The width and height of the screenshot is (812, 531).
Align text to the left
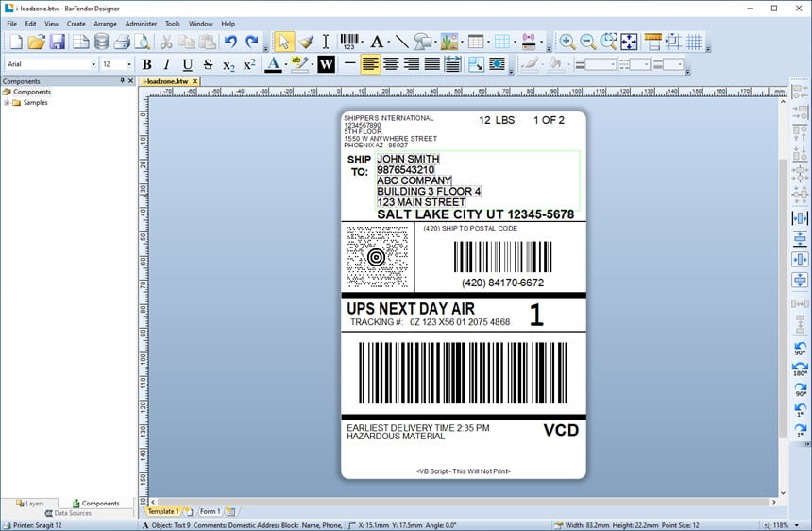pos(370,64)
